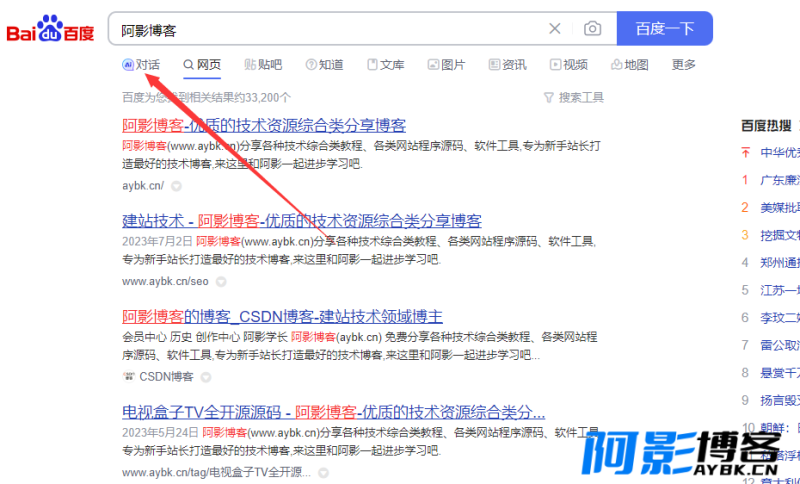Image resolution: width=800 pixels, height=484 pixels.
Task: Open result 电视盒子TV全开源源码
Action: (333, 412)
